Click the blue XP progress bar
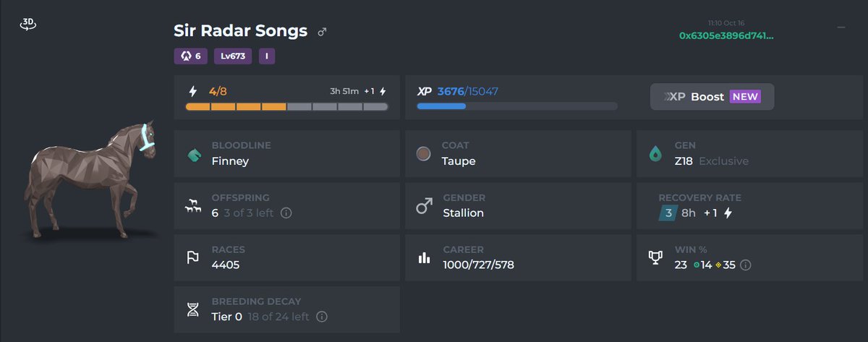 [x=517, y=106]
